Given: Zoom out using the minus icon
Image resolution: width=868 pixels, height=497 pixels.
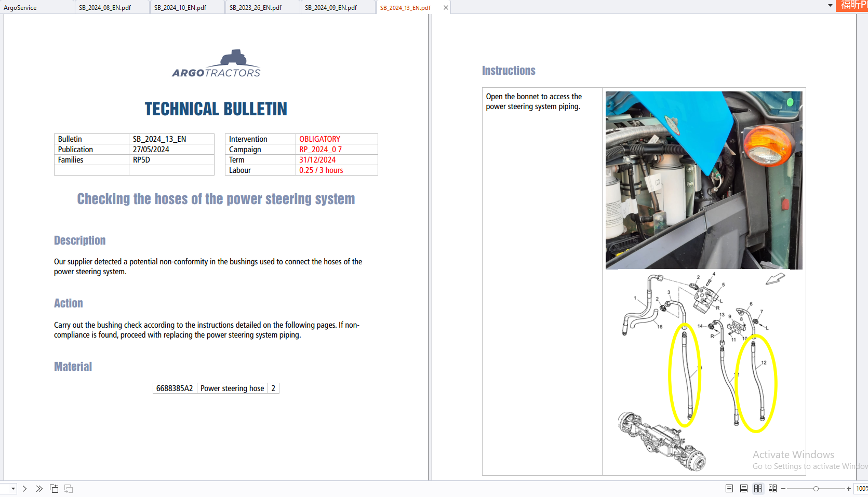Looking at the screenshot, I should (783, 489).
